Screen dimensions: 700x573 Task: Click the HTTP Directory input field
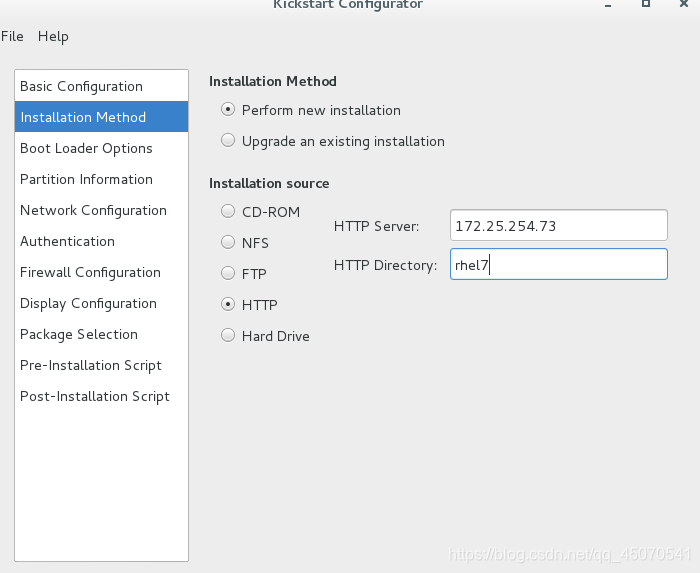[x=558, y=265]
